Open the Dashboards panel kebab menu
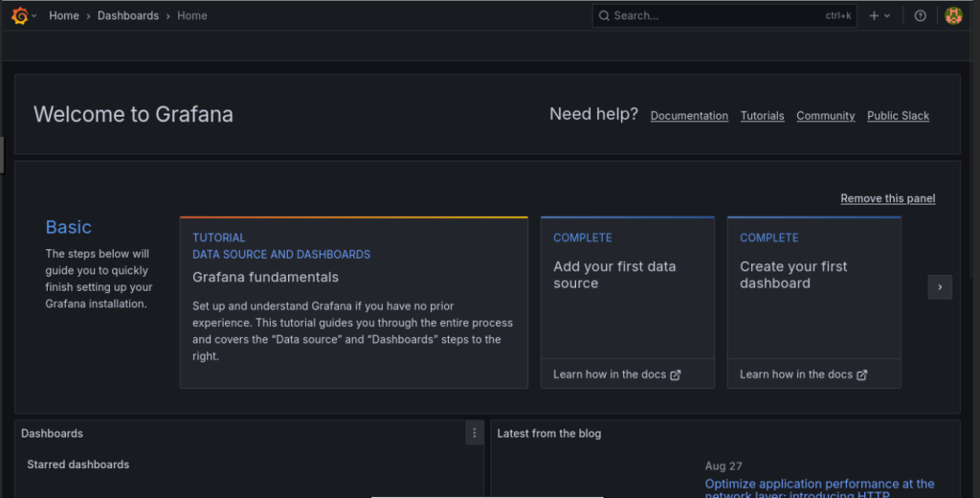Screen dimensions: 980x498 (475, 433)
